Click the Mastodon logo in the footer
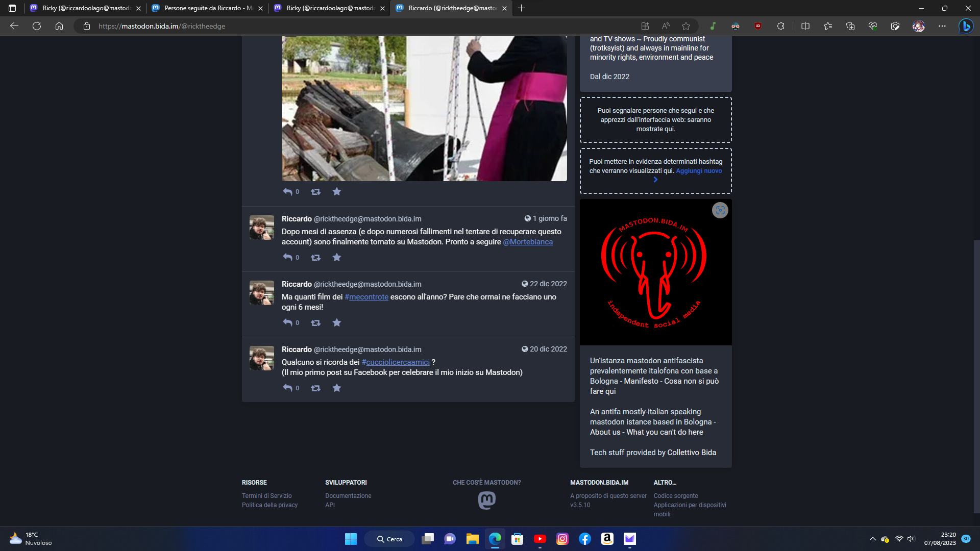The width and height of the screenshot is (980, 551). tap(486, 500)
